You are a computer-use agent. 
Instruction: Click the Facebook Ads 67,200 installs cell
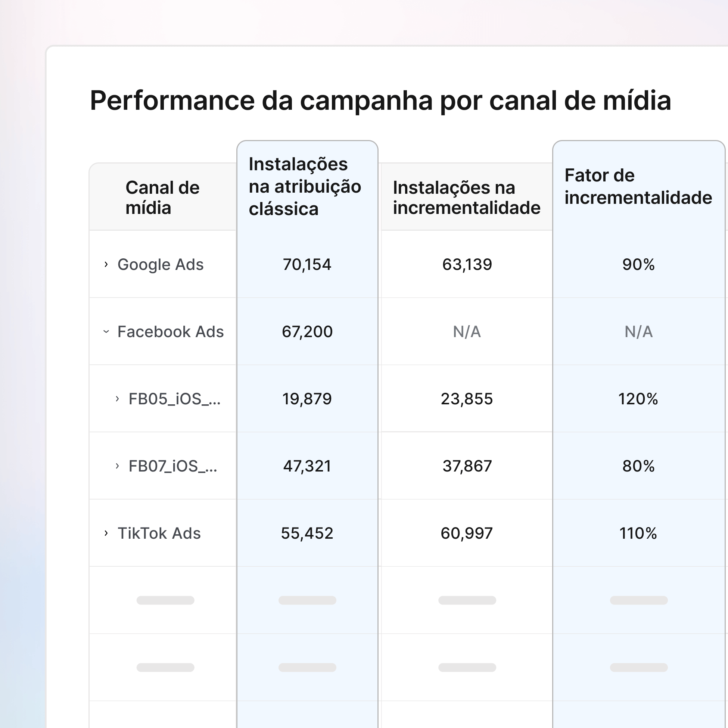[x=307, y=332]
